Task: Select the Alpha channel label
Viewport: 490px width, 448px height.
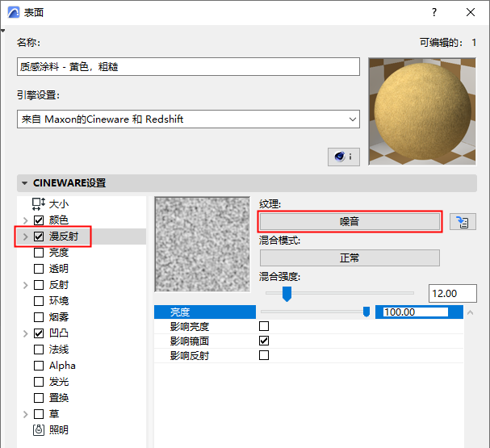Action: (x=62, y=366)
